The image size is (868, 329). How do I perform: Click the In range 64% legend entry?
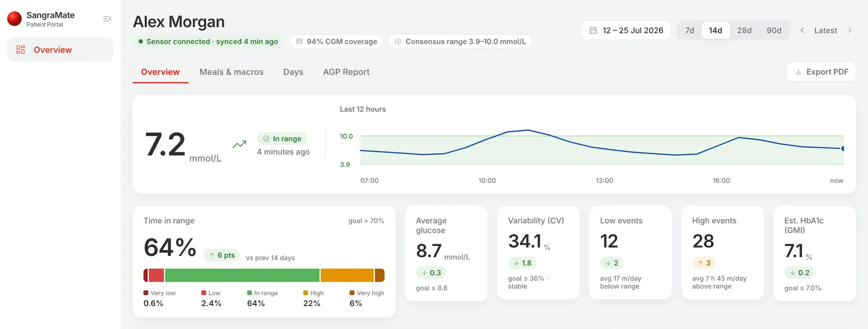pyautogui.click(x=262, y=298)
